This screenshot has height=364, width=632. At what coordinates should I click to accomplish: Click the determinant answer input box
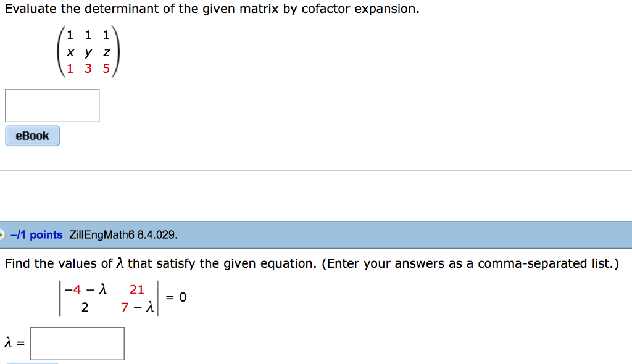tap(52, 105)
